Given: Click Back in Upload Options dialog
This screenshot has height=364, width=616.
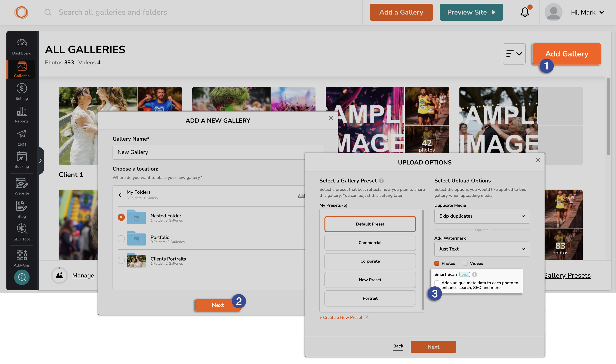Looking at the screenshot, I should (398, 346).
